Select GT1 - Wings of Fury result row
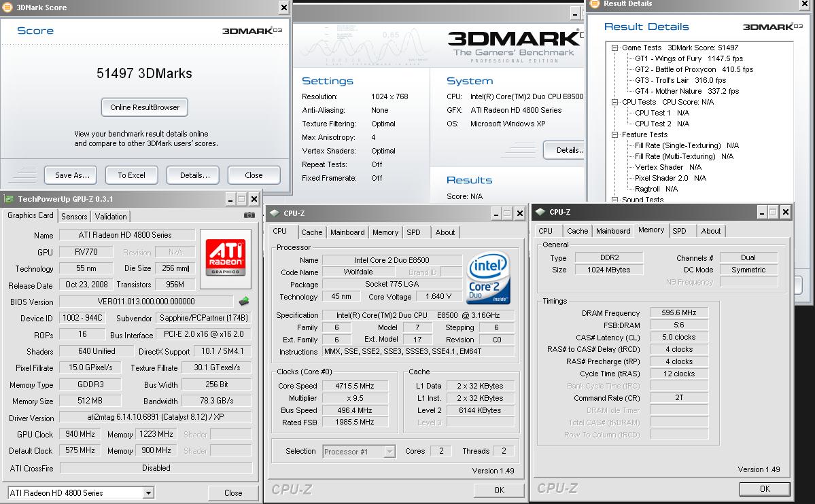The image size is (815, 504). (689, 58)
